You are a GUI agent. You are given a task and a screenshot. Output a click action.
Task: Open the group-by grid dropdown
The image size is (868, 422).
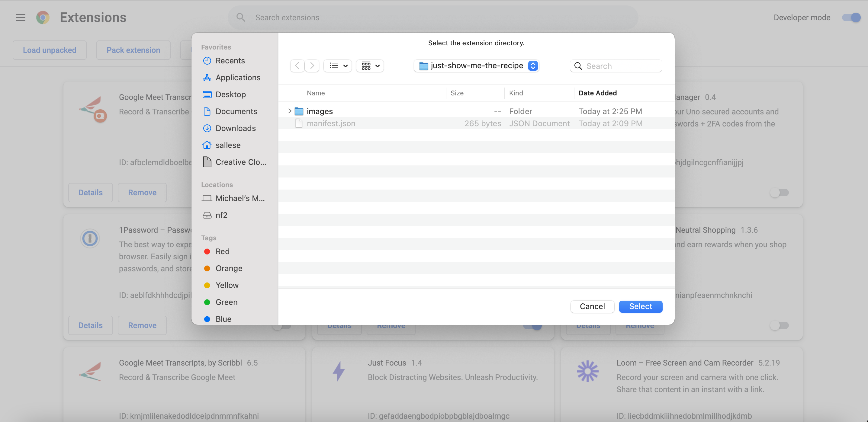pyautogui.click(x=370, y=66)
